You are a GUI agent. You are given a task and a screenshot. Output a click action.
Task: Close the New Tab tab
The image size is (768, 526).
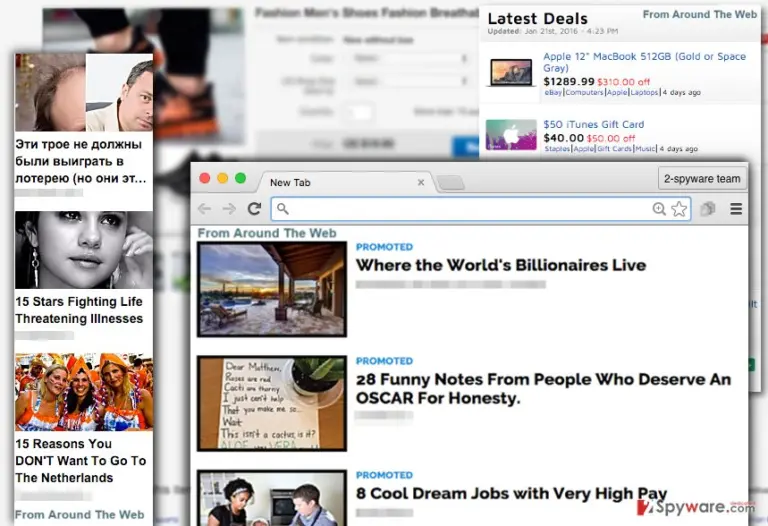(x=421, y=182)
